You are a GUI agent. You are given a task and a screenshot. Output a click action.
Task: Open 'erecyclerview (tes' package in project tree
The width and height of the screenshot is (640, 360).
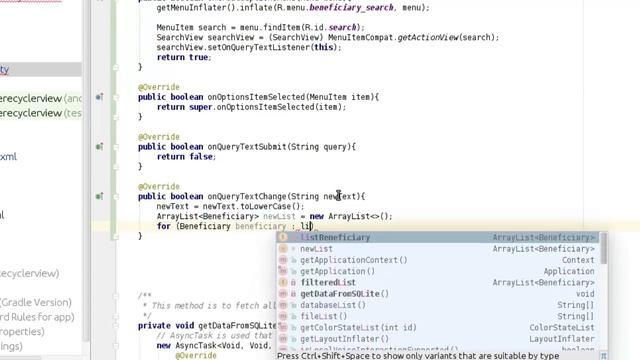pos(41,113)
